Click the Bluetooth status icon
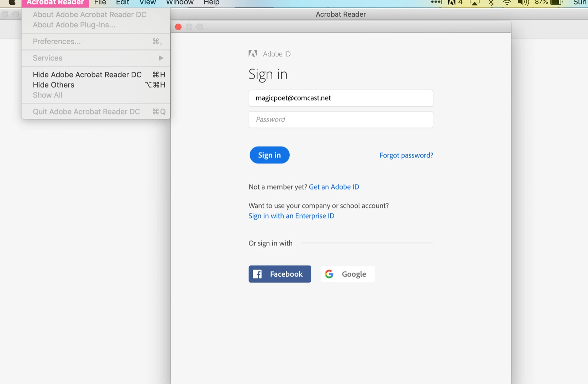The height and width of the screenshot is (384, 588). click(x=491, y=2)
